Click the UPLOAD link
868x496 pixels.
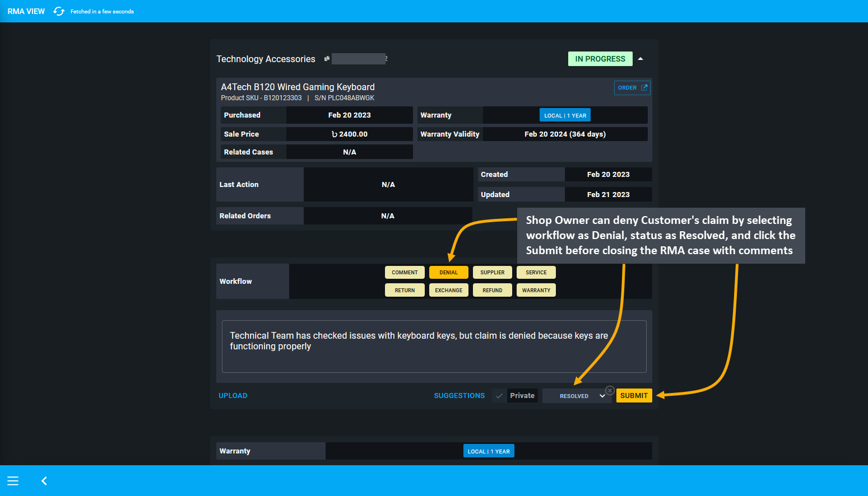click(233, 396)
